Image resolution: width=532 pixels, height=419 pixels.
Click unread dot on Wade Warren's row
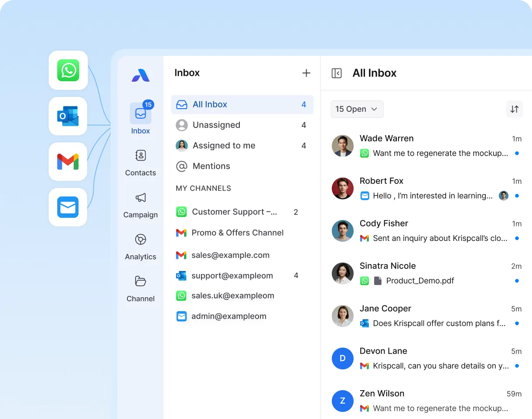click(517, 153)
